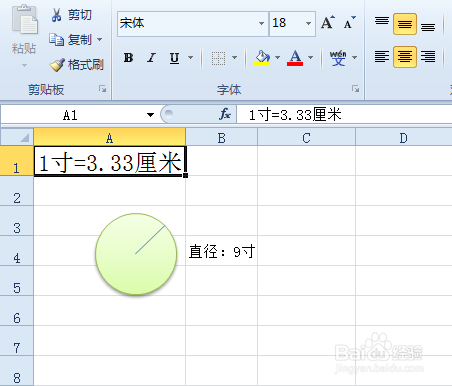Image resolution: width=452 pixels, height=386 pixels.
Task: Apply the red font color A
Action: coord(295,58)
